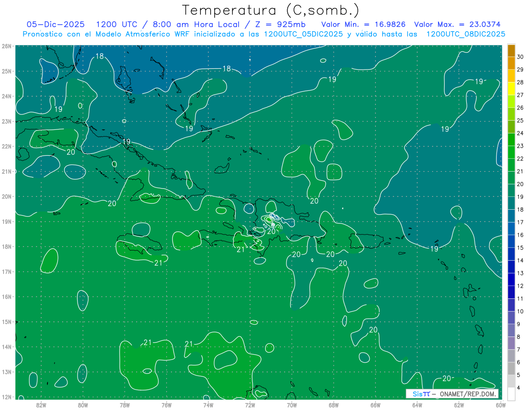Click the "19N" latitude axis label

pyautogui.click(x=7, y=221)
